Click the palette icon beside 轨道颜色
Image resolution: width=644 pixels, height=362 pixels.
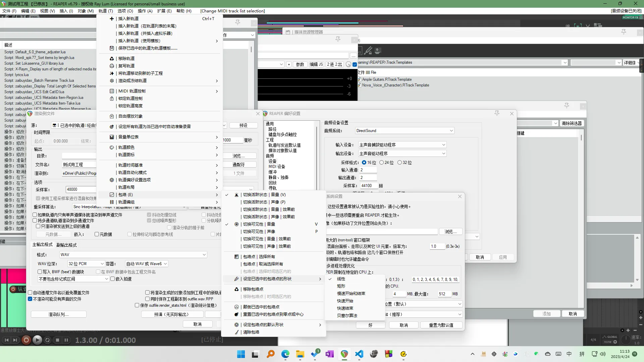pos(112,147)
